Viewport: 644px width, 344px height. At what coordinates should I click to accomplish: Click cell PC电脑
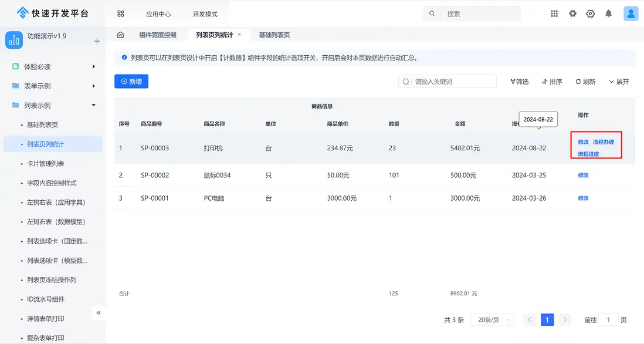(x=214, y=198)
